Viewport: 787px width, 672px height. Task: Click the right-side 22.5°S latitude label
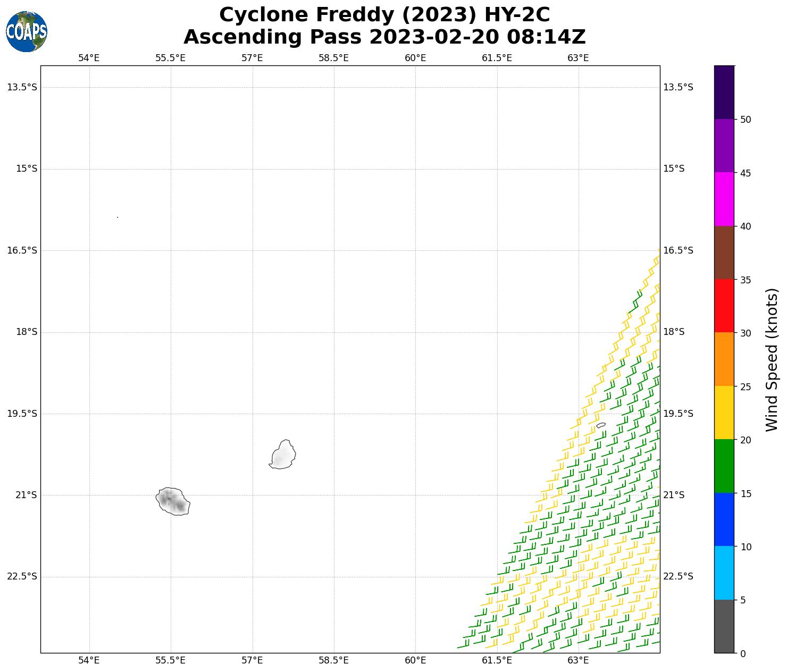[678, 576]
